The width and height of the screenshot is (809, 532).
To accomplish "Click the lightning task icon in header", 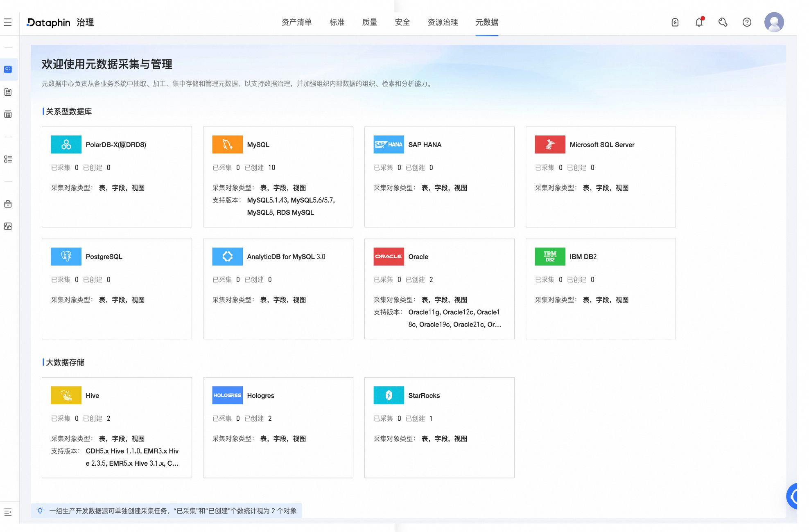I will tap(675, 22).
